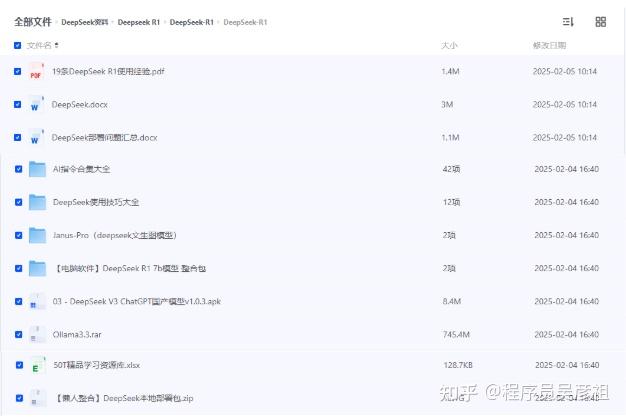Open Ollama3.3.rar file name
The height and width of the screenshot is (419, 626).
click(77, 334)
